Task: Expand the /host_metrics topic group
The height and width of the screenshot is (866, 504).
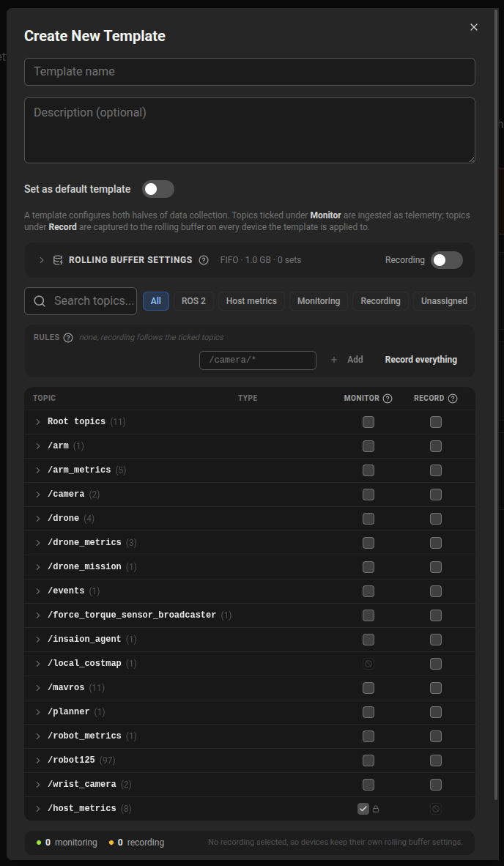Action: point(38,809)
